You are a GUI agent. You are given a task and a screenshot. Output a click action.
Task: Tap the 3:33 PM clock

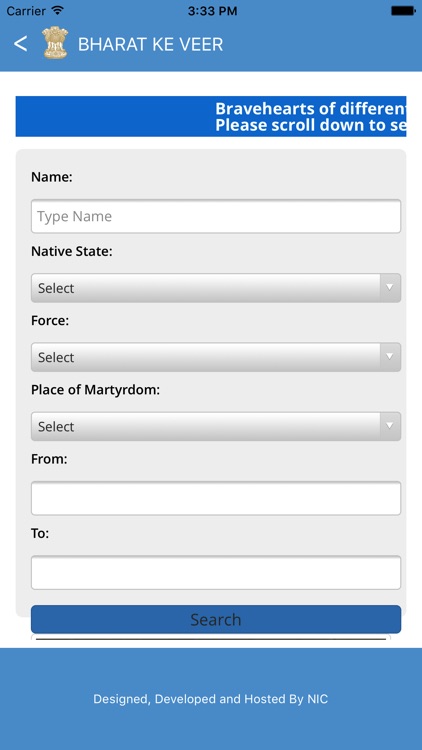point(212,11)
